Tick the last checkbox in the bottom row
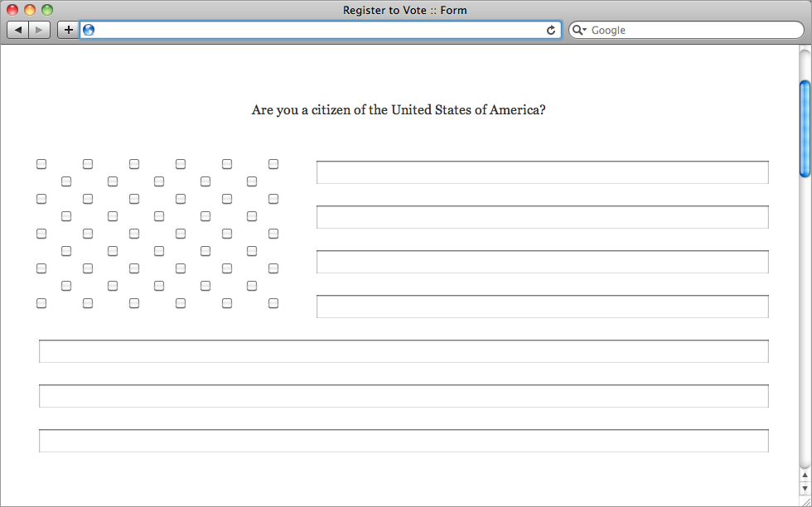This screenshot has height=507, width=812. [273, 303]
